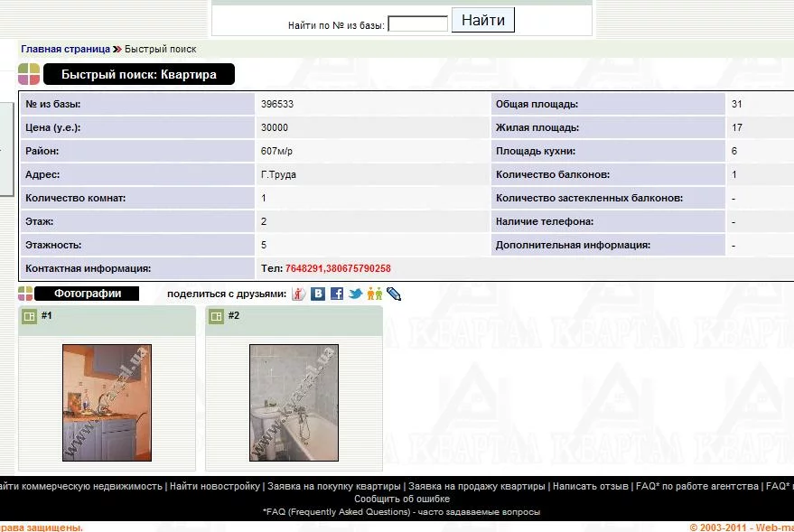Open Найти новостройку footer link
The image size is (794, 532).
point(215,486)
